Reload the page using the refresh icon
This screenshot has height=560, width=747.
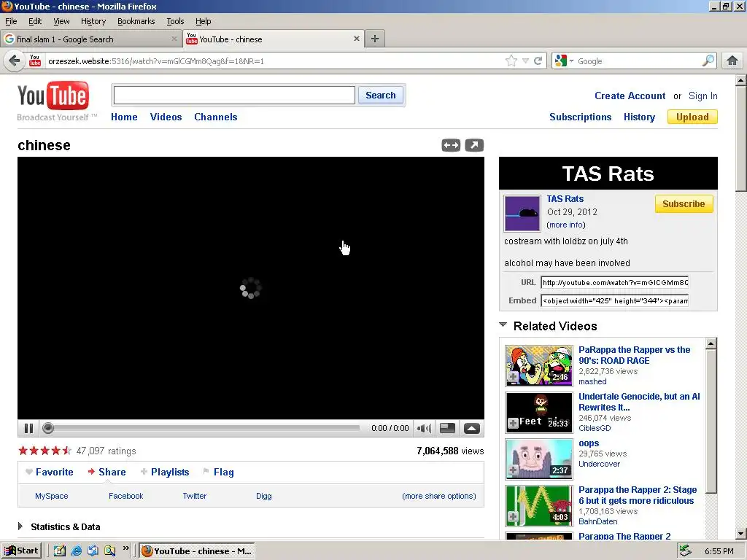click(538, 61)
